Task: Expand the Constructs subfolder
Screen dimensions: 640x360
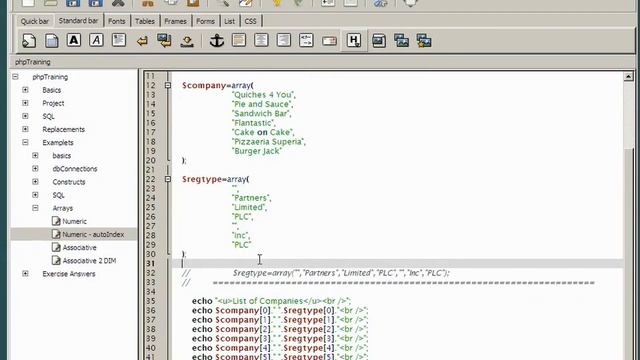Action: coord(35,182)
